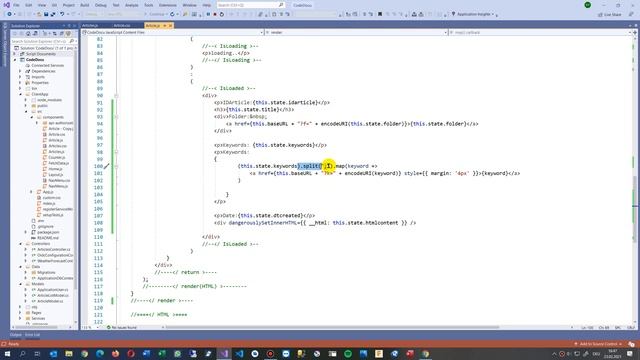This screenshot has height=360, width=640.
Task: Open the Extensions menu
Action: [x=167, y=5]
